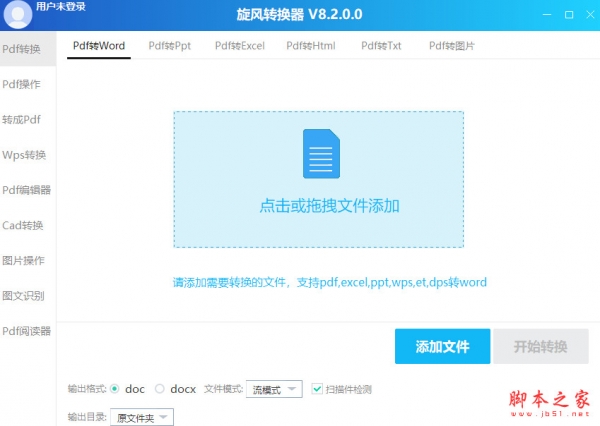
Task: Open the 输出目录 原文件夹 dropdown
Action: pos(142,417)
